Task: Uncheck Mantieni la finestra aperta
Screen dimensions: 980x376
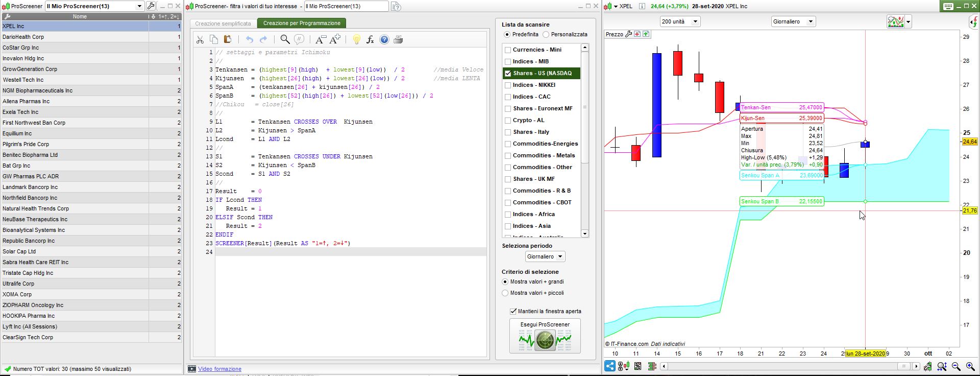Action: click(x=513, y=311)
